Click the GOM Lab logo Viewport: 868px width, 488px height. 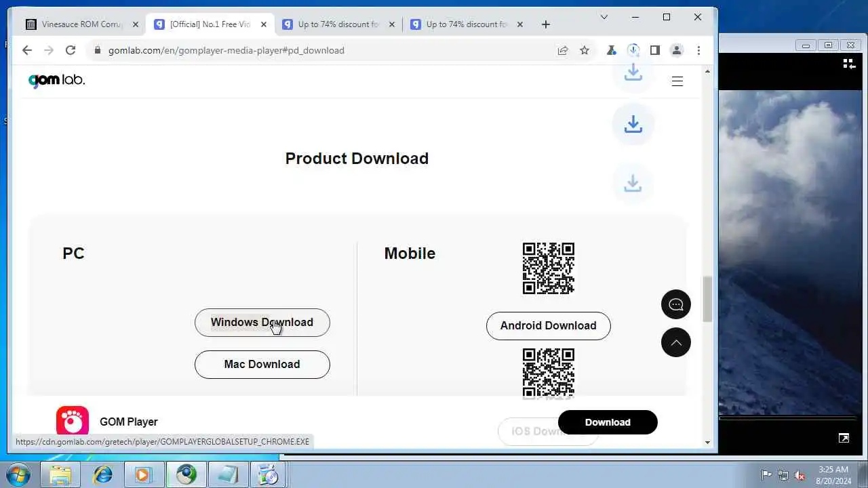pyautogui.click(x=56, y=80)
